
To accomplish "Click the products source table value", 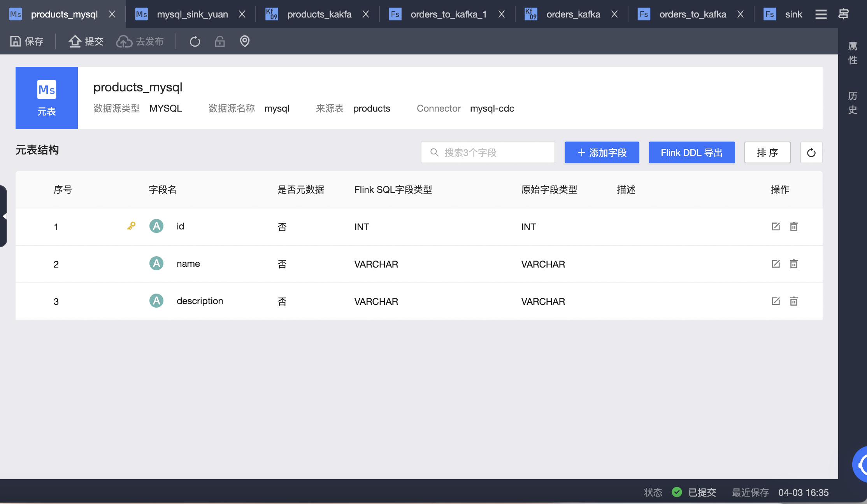I will point(372,108).
